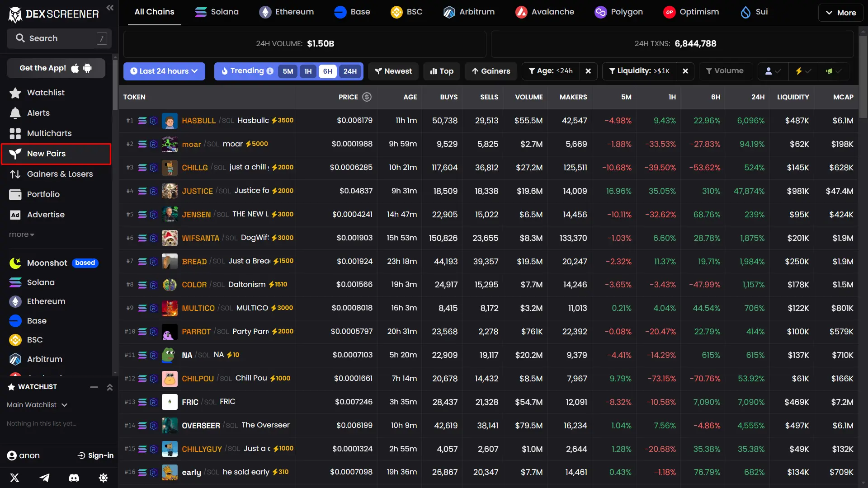The height and width of the screenshot is (488, 868).
Task: Remove the Liquidity >$1K filter
Action: click(685, 71)
